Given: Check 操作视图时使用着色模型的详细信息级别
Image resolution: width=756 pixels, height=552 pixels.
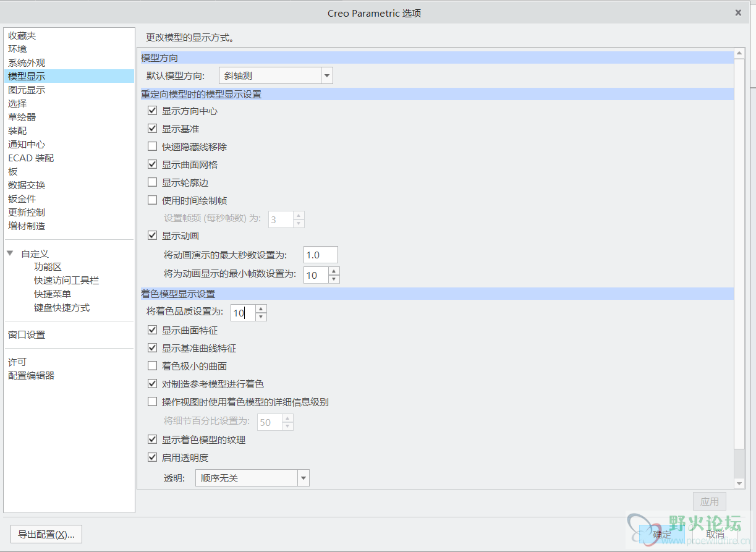Looking at the screenshot, I should pyautogui.click(x=153, y=402).
